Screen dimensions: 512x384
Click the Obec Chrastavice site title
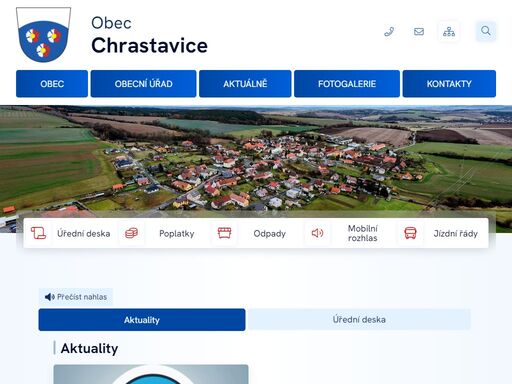[149, 35]
